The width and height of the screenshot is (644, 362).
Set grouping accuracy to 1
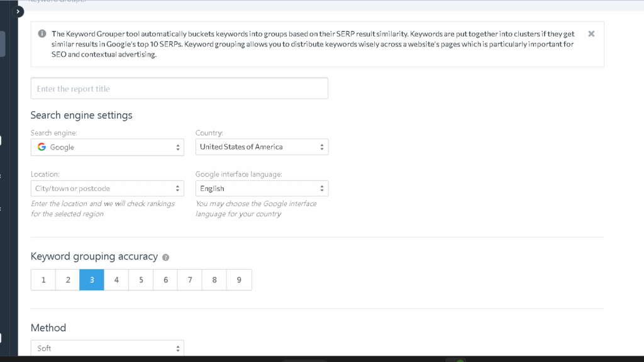(x=43, y=280)
